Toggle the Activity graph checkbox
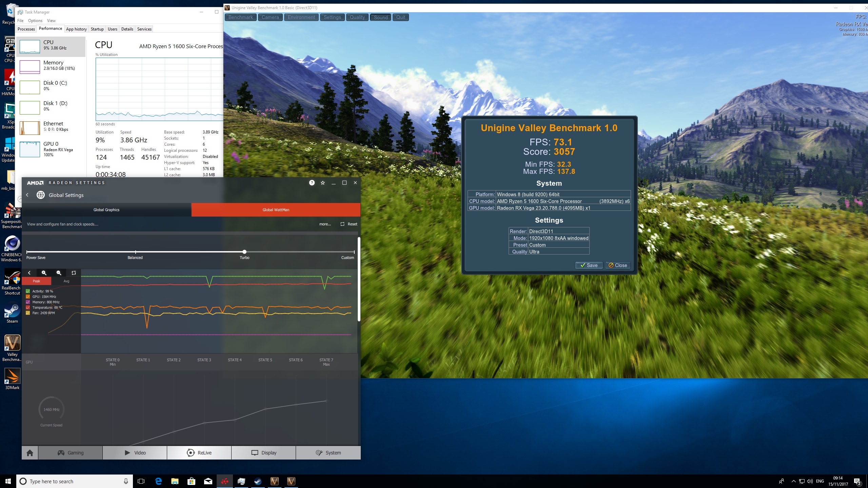The image size is (868, 488). 28,291
